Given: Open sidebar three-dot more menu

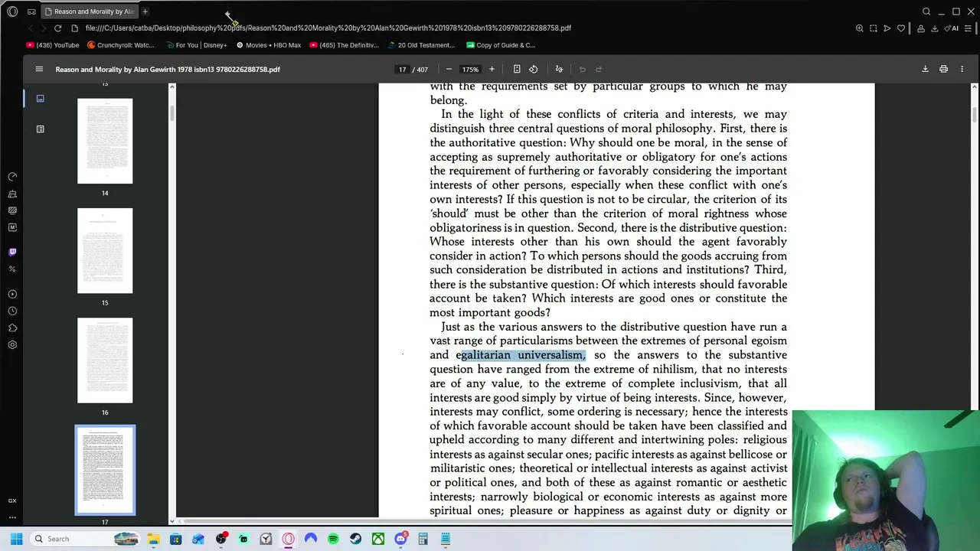Looking at the screenshot, I should [12, 517].
